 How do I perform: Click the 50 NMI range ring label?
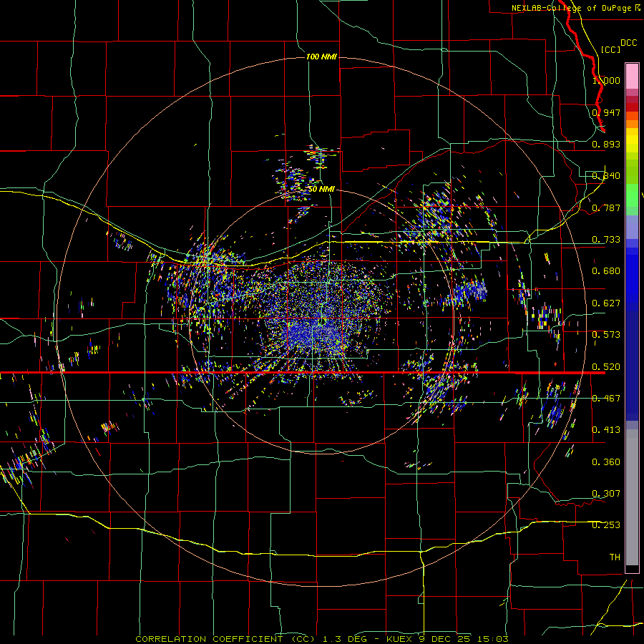[x=321, y=189]
